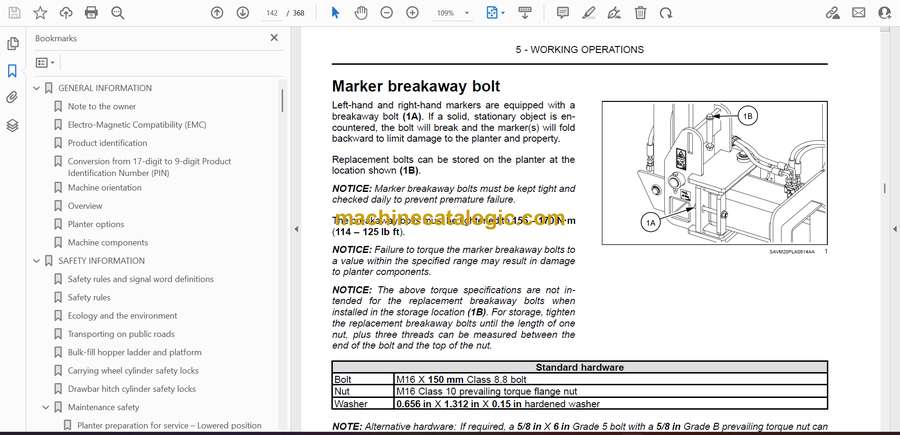Open Carrying wheel cylinder safety locks bookmark
900x435 pixels.
coord(134,371)
